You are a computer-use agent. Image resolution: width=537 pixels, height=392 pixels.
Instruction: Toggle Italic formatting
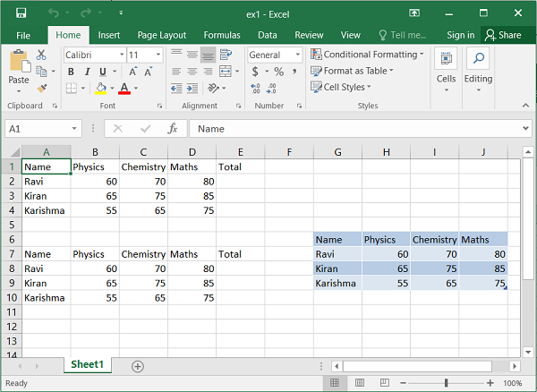(87, 72)
